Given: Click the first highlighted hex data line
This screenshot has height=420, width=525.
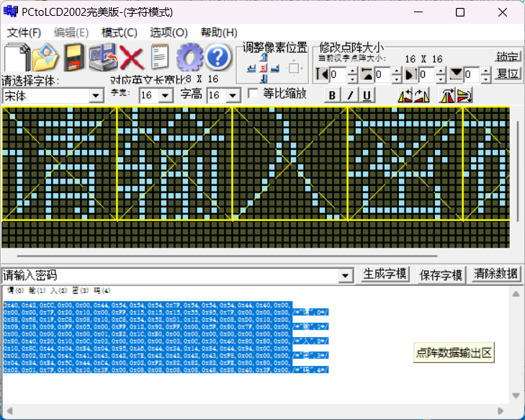Looking at the screenshot, I should tap(148, 305).
